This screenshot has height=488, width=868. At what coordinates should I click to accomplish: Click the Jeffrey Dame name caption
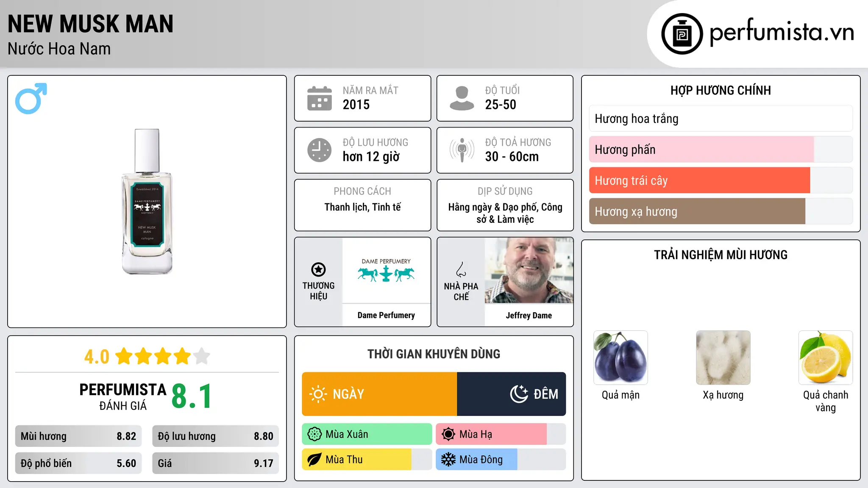[529, 315]
